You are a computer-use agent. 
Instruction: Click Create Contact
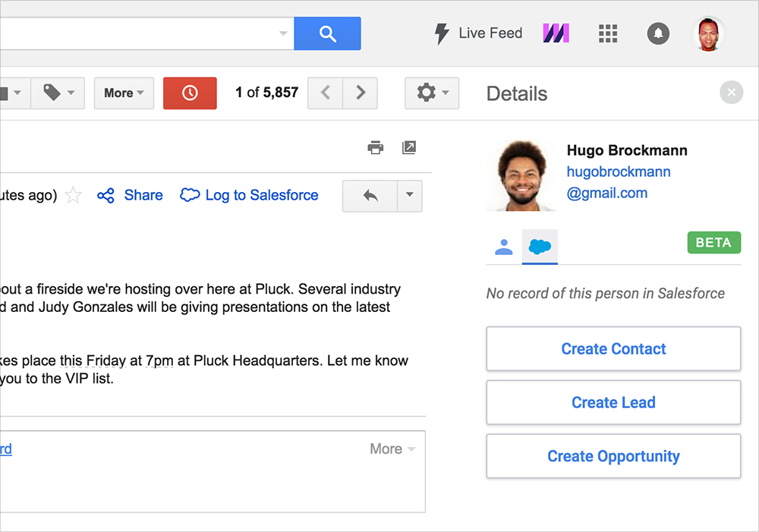click(x=613, y=348)
